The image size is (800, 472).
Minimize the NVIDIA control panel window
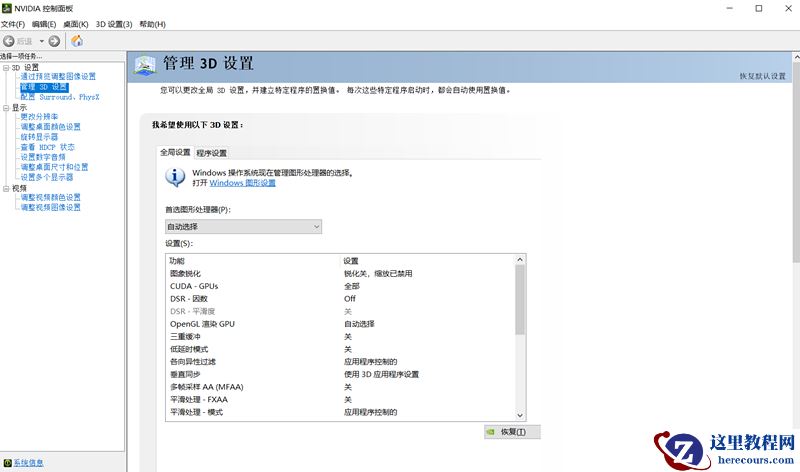click(x=730, y=8)
